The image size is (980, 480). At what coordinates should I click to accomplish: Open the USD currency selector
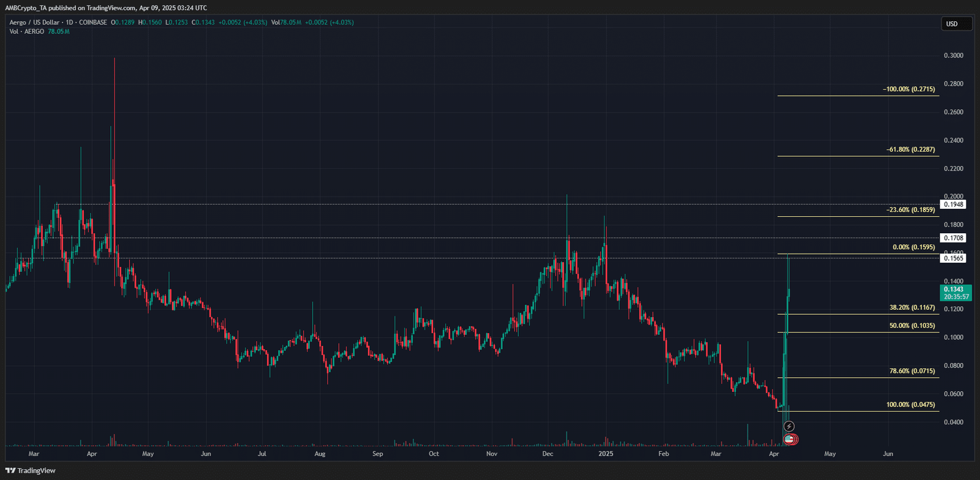956,24
